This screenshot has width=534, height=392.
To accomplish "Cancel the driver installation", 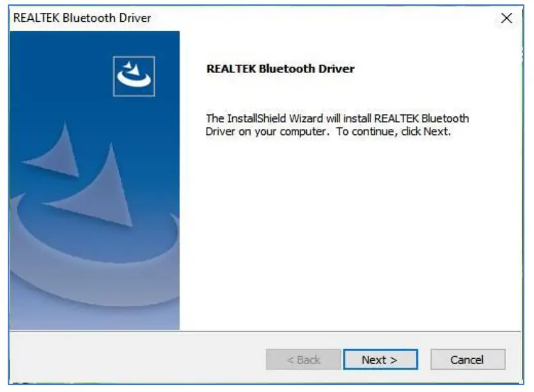I will click(x=469, y=359).
